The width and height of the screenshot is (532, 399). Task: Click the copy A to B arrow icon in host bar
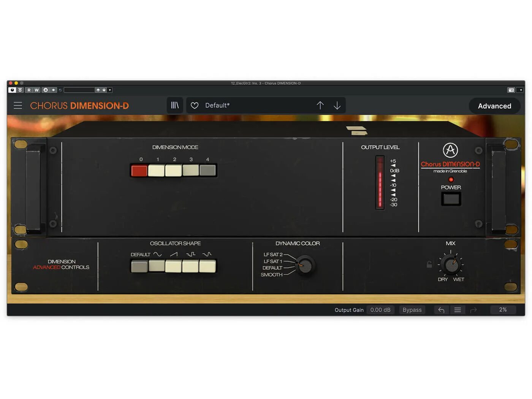coord(54,90)
